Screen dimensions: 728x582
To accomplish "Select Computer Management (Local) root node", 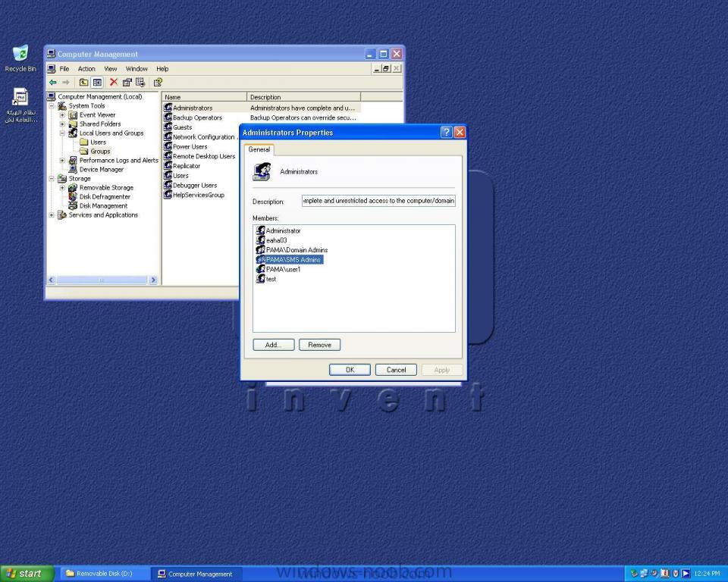I will pos(100,96).
